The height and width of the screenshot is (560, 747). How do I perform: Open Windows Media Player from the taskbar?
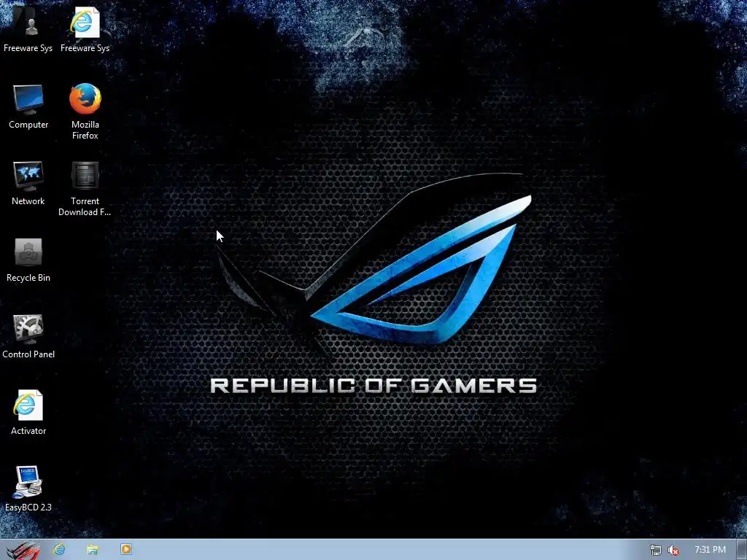pos(125,549)
